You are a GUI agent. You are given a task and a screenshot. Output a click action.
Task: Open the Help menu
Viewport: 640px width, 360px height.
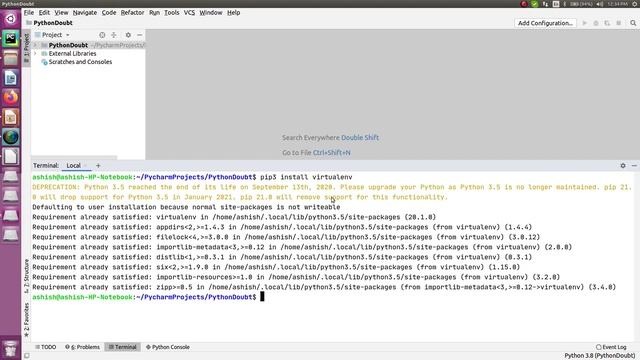click(x=233, y=13)
